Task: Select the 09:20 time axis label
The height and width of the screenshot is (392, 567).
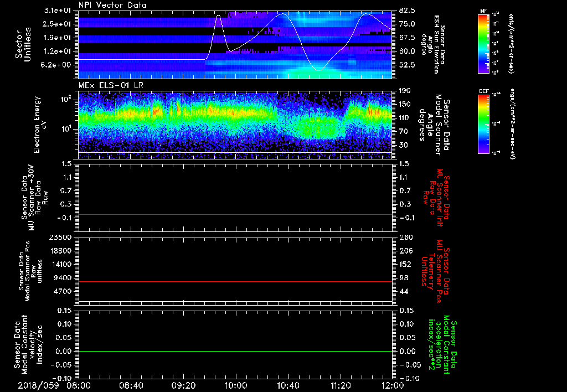Action: (183, 385)
